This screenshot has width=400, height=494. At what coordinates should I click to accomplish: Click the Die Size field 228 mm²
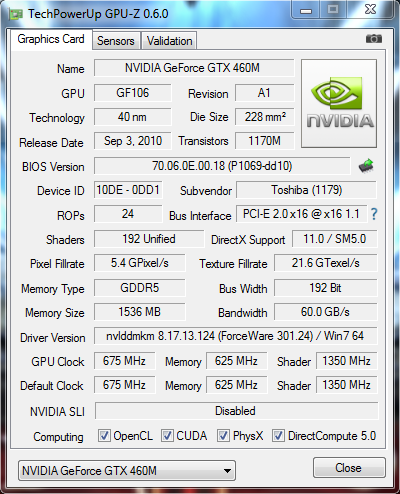(x=265, y=117)
